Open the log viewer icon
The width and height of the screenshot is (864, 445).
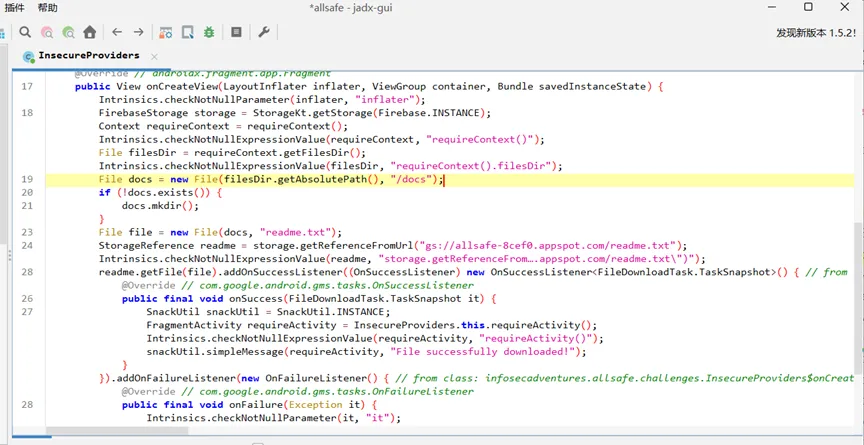(236, 32)
